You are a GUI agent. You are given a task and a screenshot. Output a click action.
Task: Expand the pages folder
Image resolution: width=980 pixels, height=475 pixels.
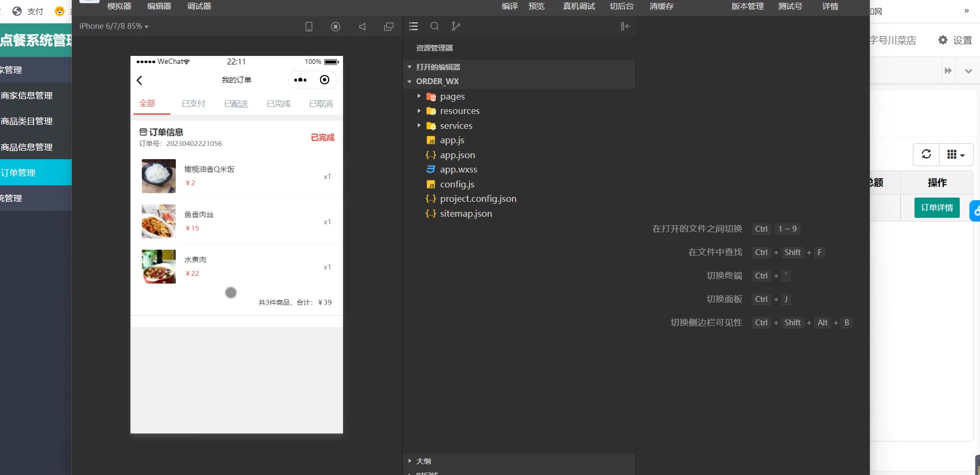[453, 96]
